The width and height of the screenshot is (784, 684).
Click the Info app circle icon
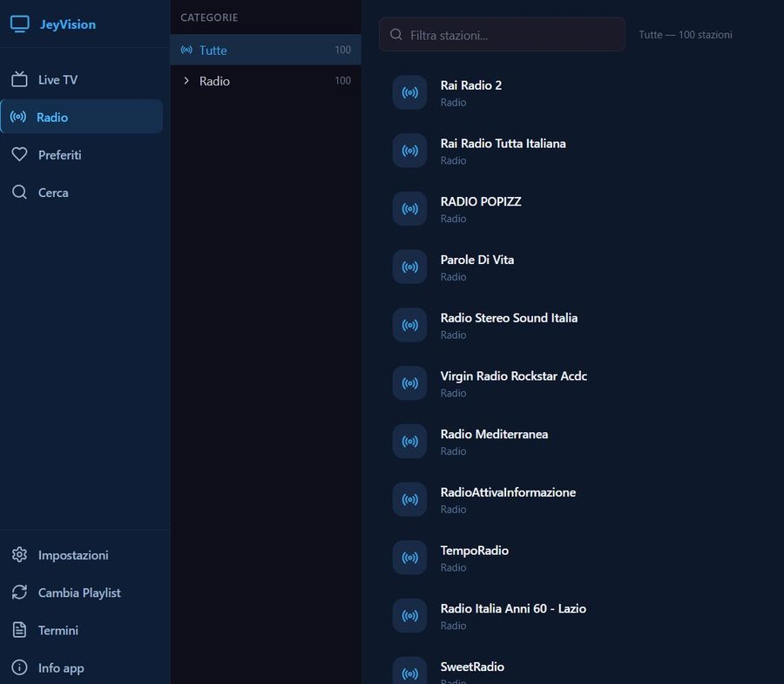tap(19, 667)
